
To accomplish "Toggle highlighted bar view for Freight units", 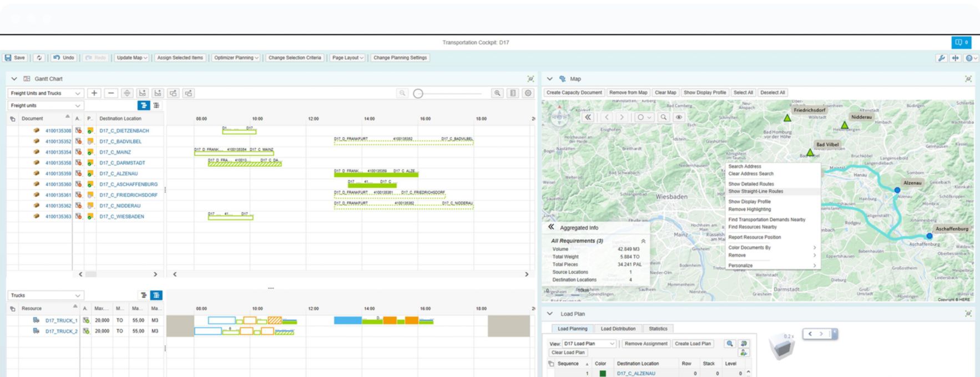I will pyautogui.click(x=143, y=105).
